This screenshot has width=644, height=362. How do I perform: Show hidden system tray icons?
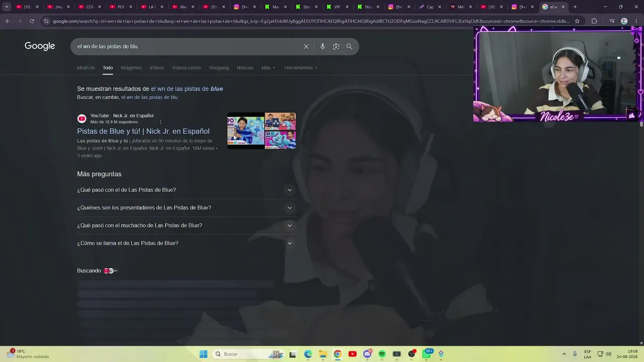coord(564,354)
